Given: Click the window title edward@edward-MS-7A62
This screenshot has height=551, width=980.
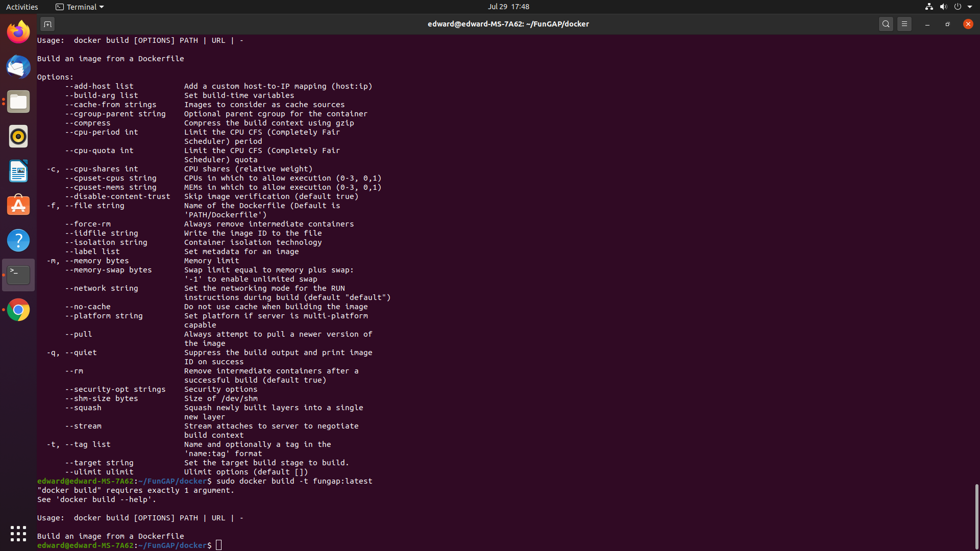Looking at the screenshot, I should click(508, 24).
